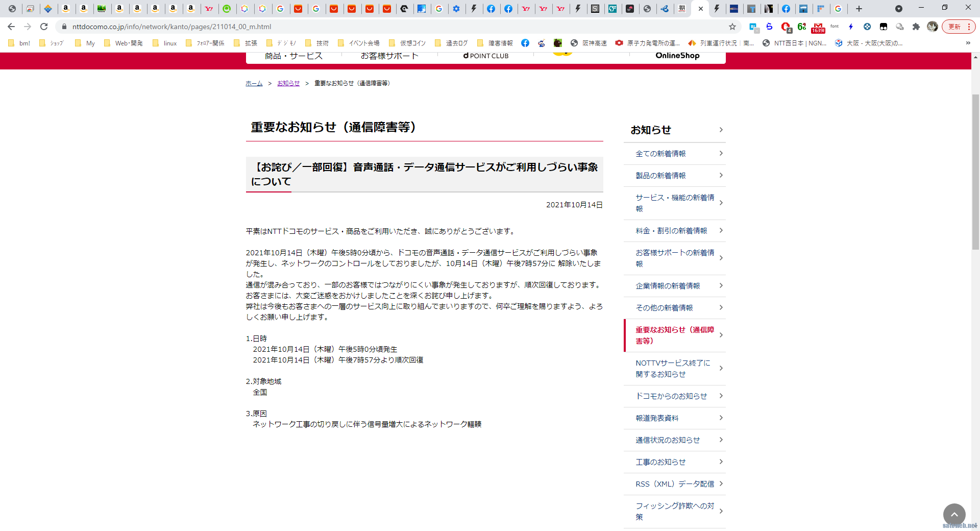Screen dimensions: 980x531
Task: Switch to the green circle icon tab
Action: pyautogui.click(x=227, y=9)
